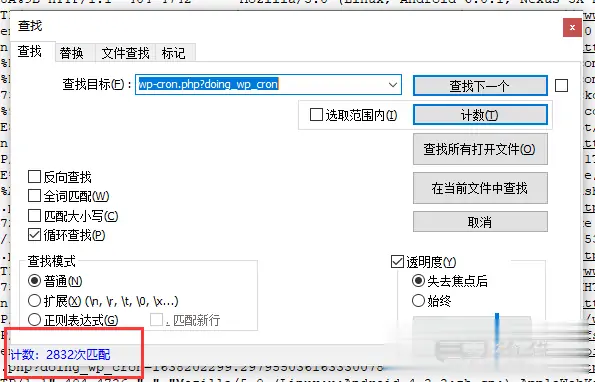Click the 计数: 2832次匹配 status text
This screenshot has width=595, height=382.
[x=60, y=355]
